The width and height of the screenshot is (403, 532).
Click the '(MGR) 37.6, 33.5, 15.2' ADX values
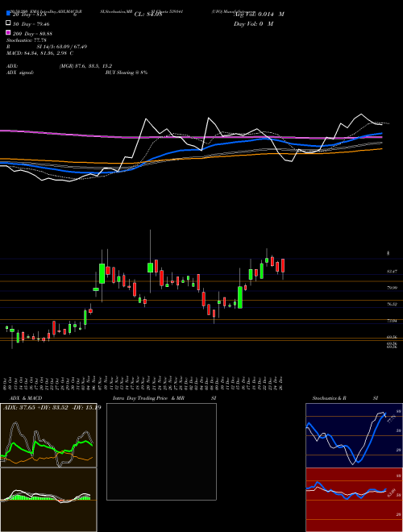click(x=85, y=66)
